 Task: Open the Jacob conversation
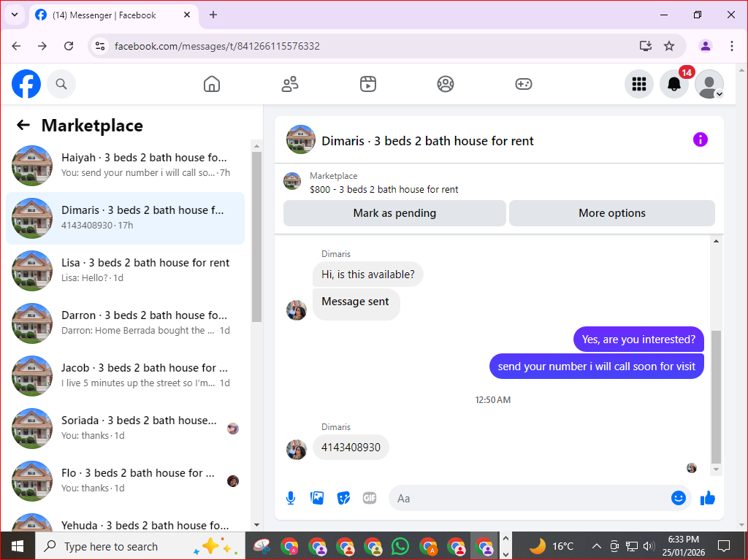click(126, 375)
